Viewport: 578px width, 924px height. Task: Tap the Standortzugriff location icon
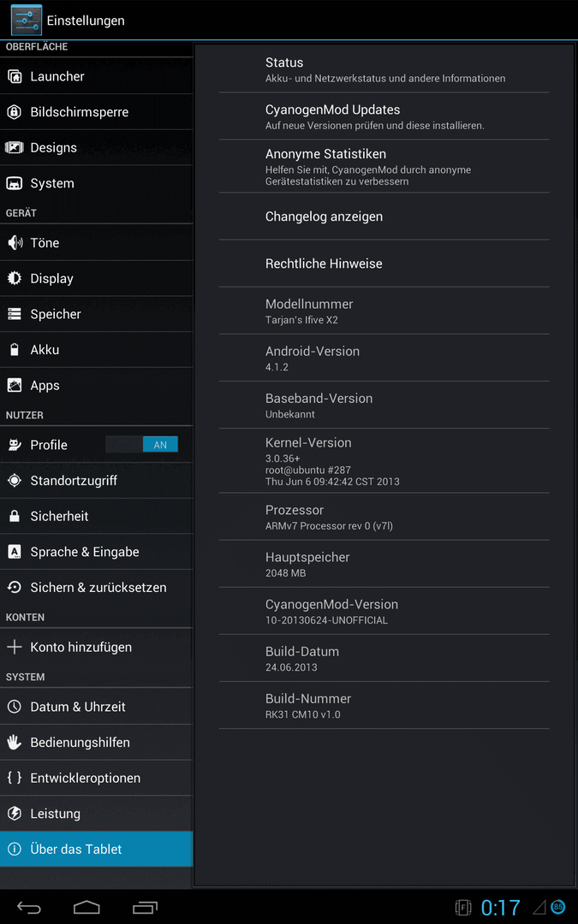(x=15, y=480)
